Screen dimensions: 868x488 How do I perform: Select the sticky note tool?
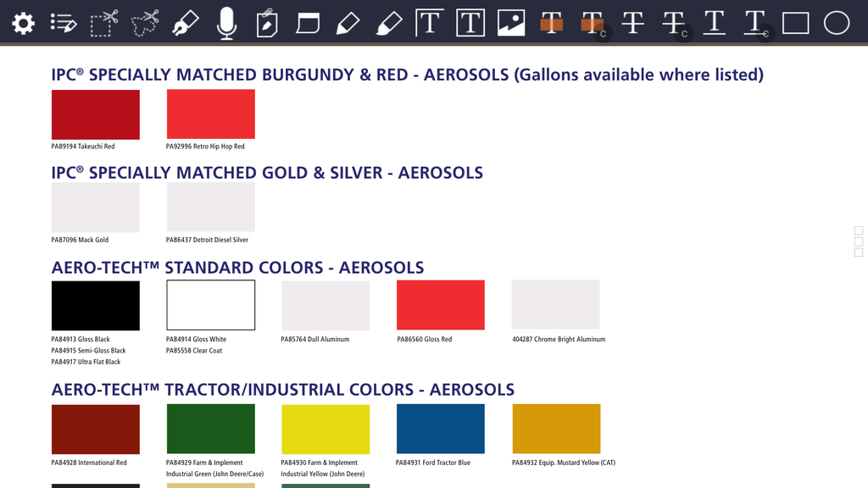308,23
